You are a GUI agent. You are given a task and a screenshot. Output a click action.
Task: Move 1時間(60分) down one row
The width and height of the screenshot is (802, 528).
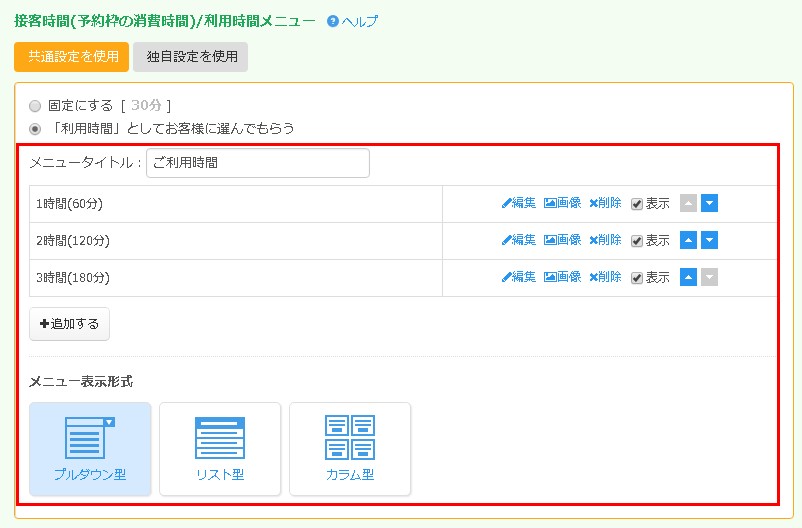(x=709, y=203)
